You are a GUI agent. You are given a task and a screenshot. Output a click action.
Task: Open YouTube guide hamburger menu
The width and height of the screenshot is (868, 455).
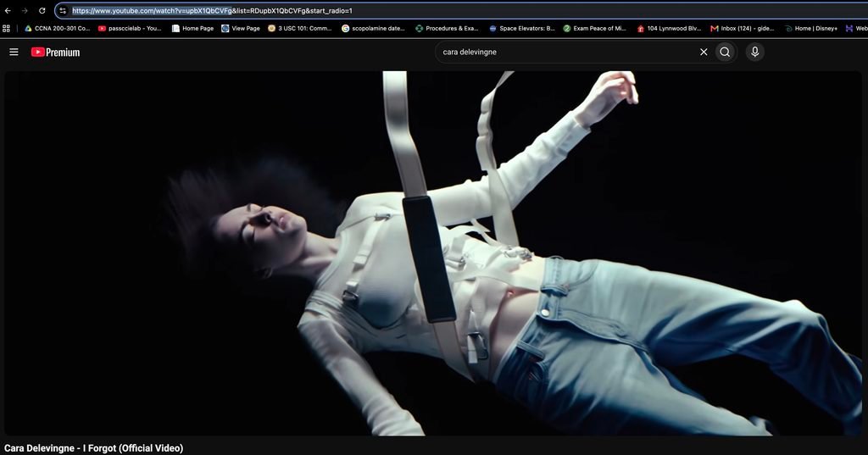[x=14, y=52]
